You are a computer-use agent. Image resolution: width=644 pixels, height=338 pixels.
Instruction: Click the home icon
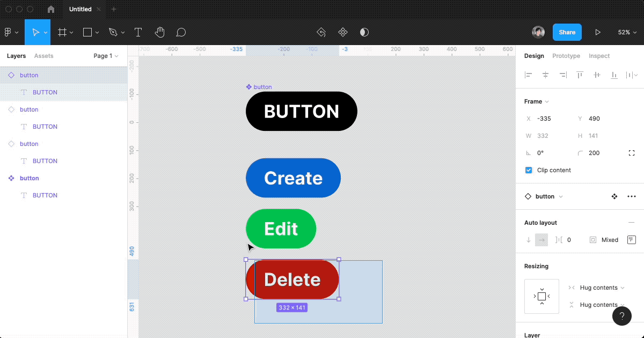tap(51, 9)
